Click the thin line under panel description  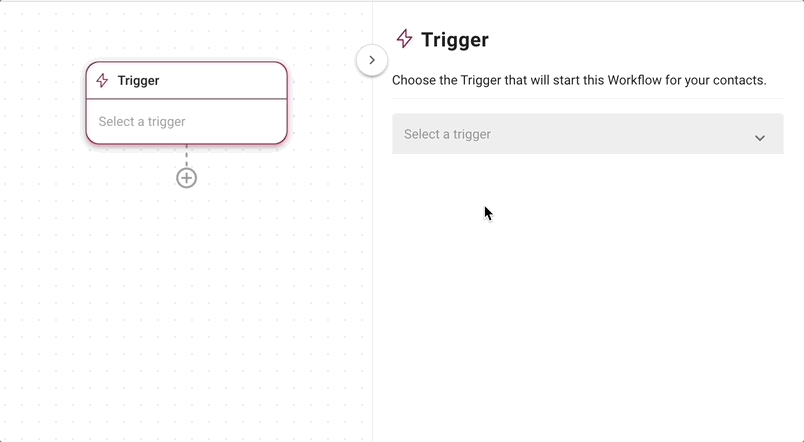pyautogui.click(x=588, y=98)
